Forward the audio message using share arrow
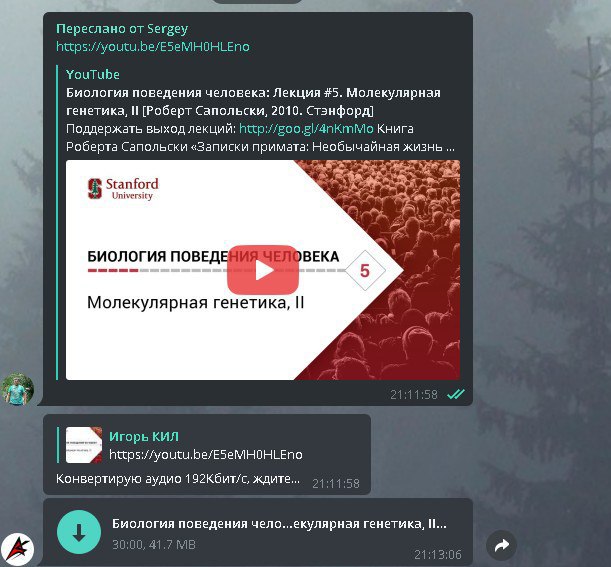The image size is (611, 567). (x=502, y=545)
